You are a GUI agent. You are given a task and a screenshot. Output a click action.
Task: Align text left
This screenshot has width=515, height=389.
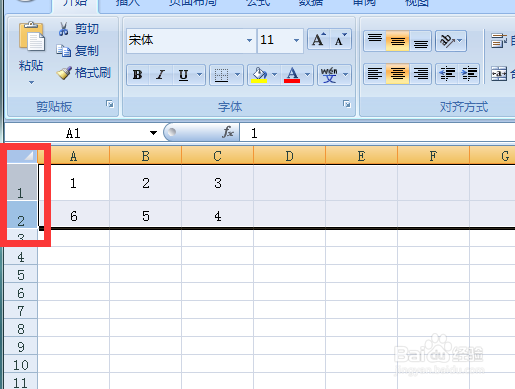[375, 74]
